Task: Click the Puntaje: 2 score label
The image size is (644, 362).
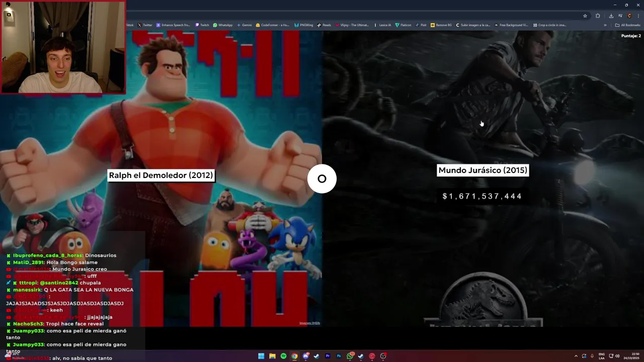Action: [x=631, y=36]
